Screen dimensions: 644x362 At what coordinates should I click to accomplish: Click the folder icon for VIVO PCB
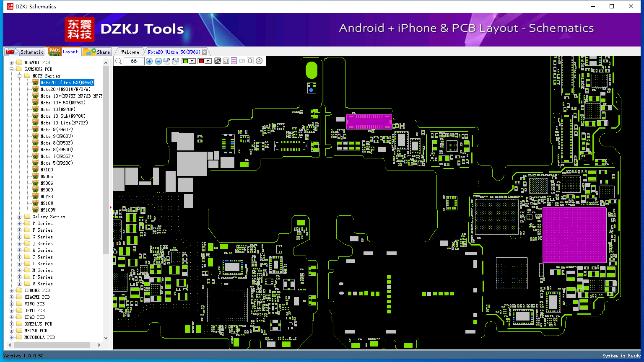(19, 304)
